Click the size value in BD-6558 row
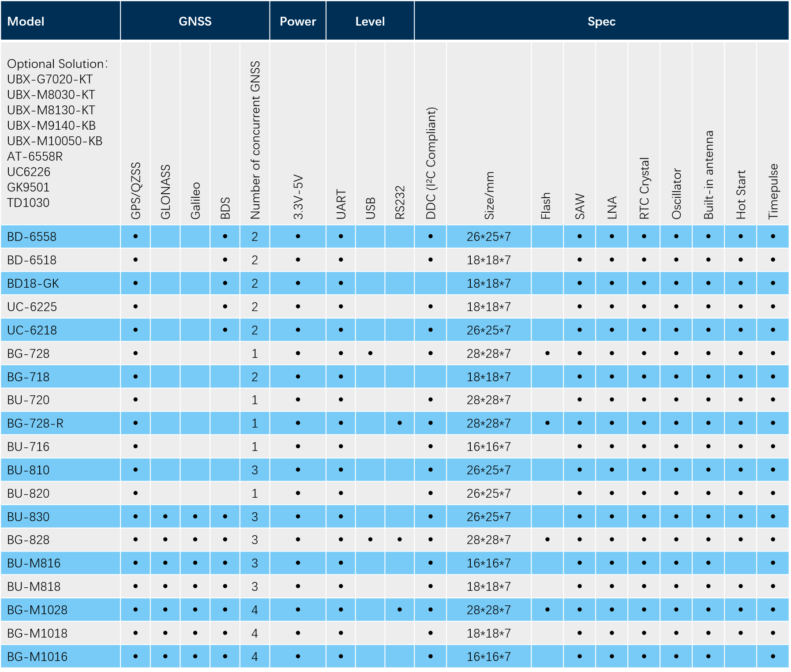This screenshot has width=791, height=672. (489, 237)
